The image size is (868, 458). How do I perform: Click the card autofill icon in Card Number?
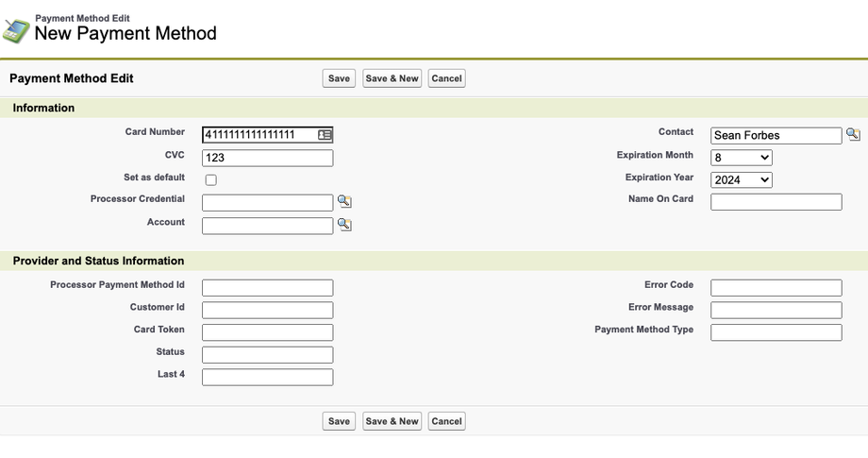[325, 135]
